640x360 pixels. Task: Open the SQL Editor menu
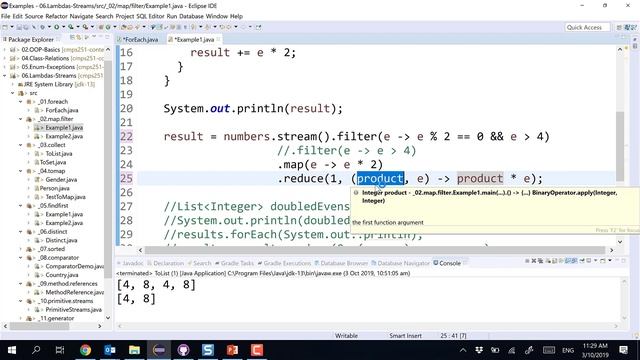[x=150, y=16]
